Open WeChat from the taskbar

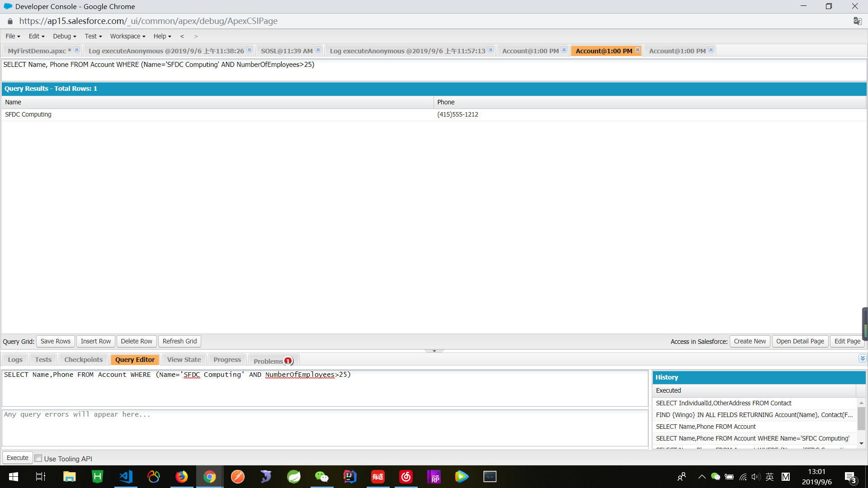322,477
